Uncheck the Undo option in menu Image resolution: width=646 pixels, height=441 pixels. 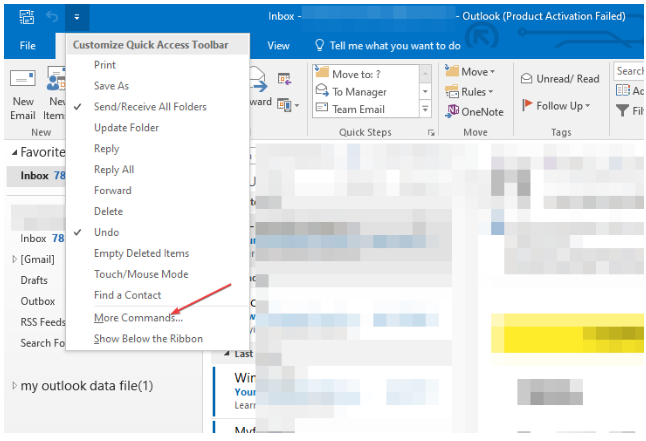pos(107,232)
